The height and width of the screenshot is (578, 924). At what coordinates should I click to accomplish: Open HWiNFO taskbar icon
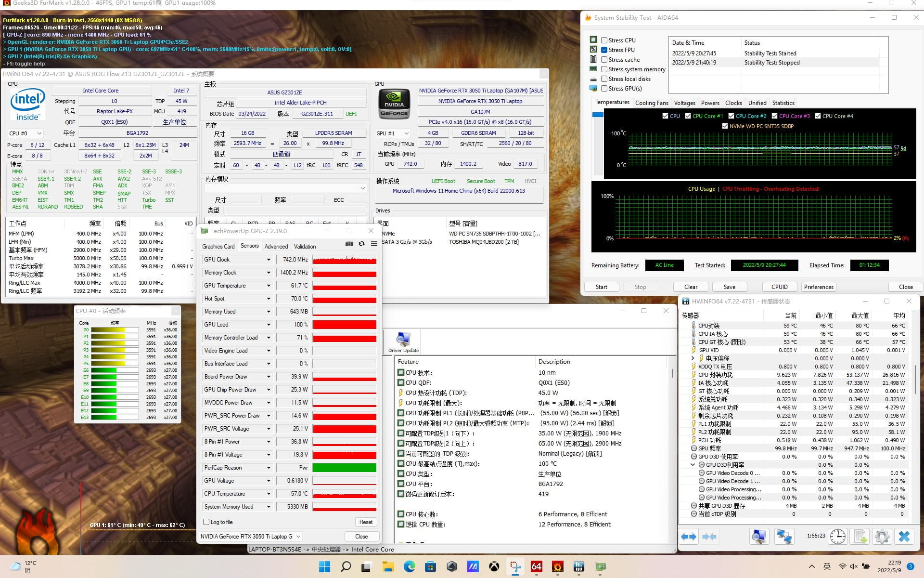579,567
